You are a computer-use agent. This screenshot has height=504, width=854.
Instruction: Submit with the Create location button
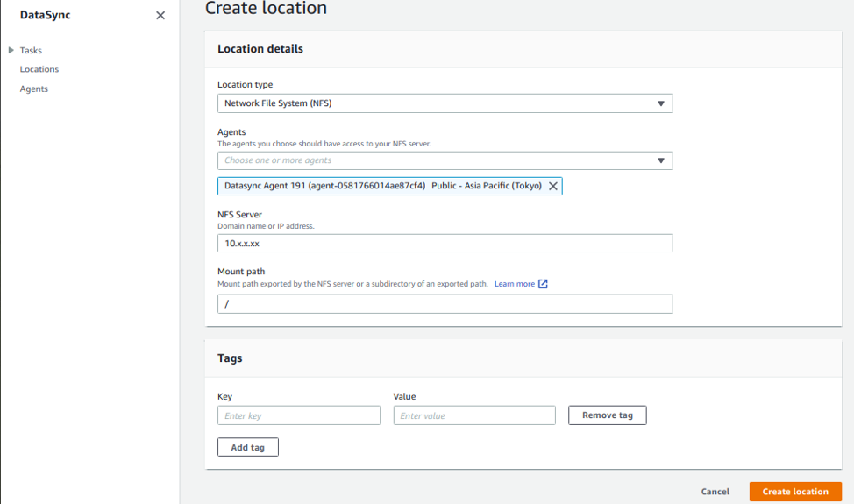point(794,492)
